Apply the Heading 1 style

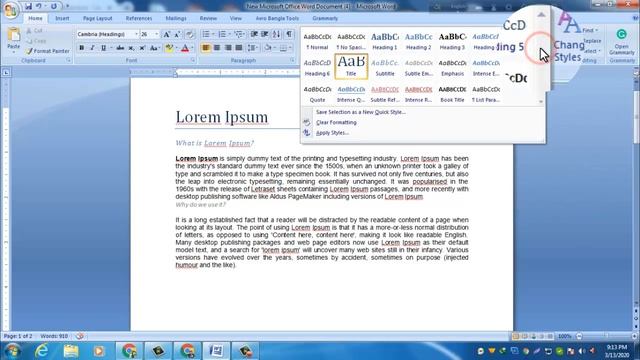385,41
